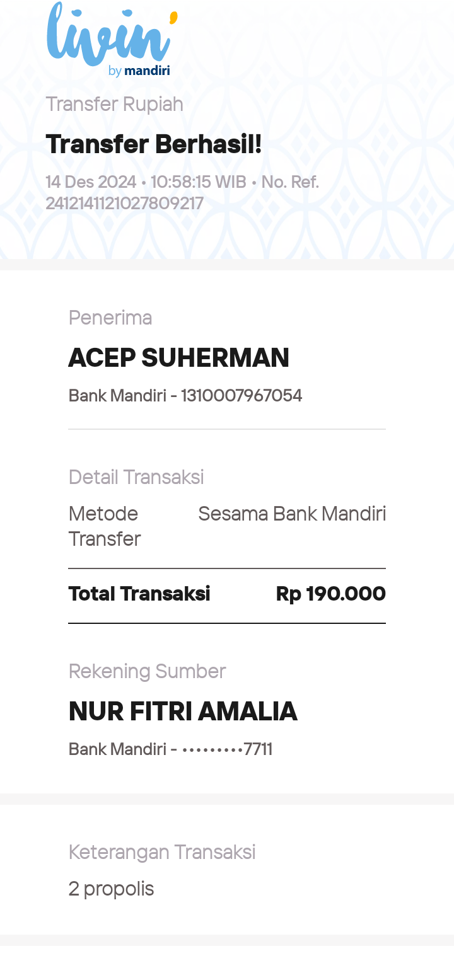Select the '2 propolis' note text

coord(112,889)
